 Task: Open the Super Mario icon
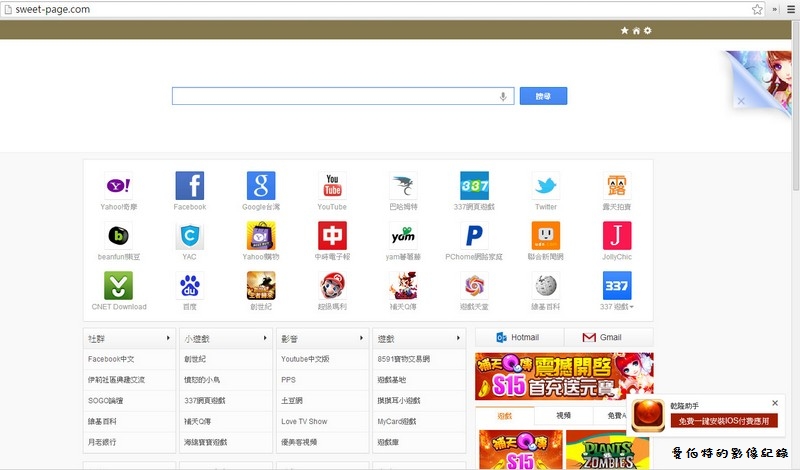pos(332,286)
